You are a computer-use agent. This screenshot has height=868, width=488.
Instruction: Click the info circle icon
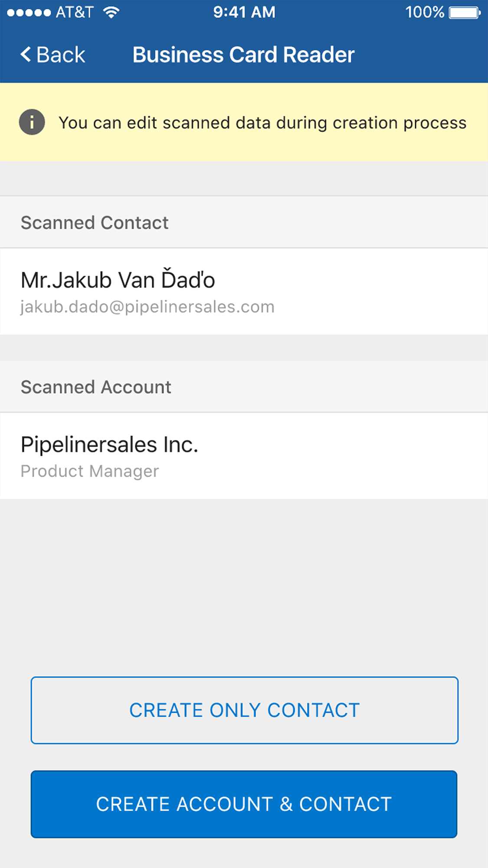tap(32, 122)
